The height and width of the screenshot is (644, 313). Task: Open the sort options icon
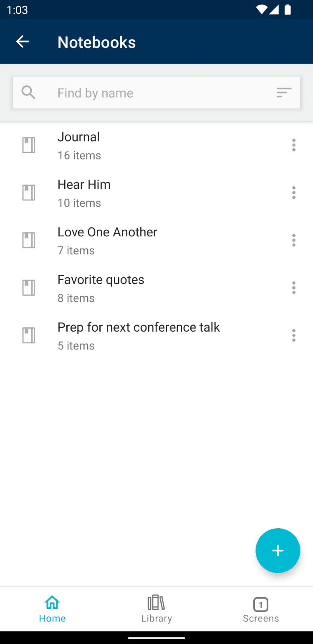click(x=284, y=93)
